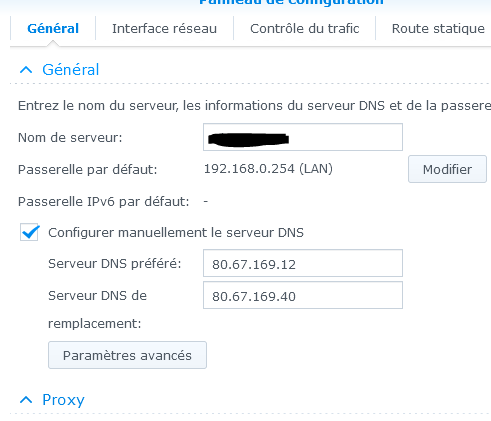Viewport: 491px width, 421px height.
Task: Select the Panneau de configuration window title
Action: [x=291, y=3]
